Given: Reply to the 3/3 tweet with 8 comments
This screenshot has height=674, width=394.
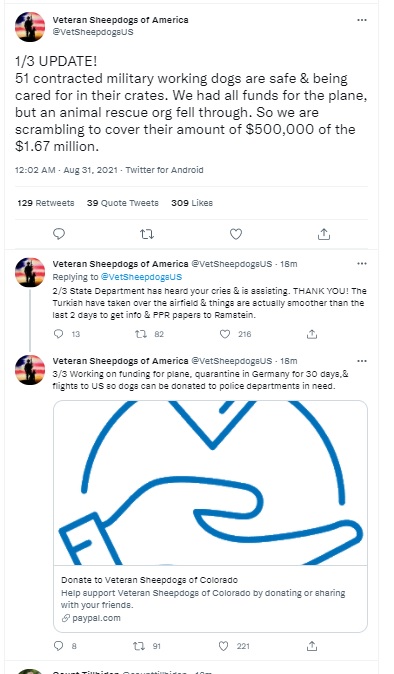Looking at the screenshot, I should coord(58,646).
